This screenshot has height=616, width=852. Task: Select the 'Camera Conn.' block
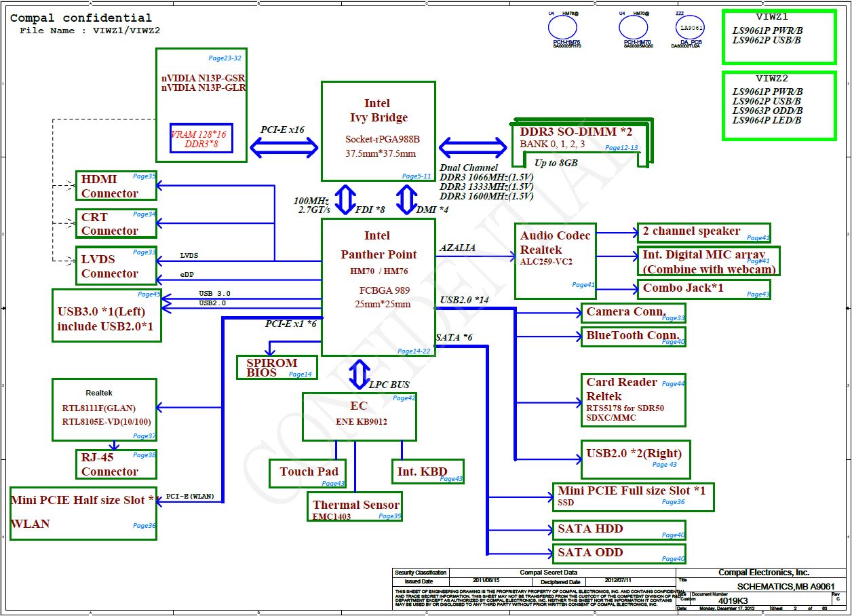pos(634,313)
